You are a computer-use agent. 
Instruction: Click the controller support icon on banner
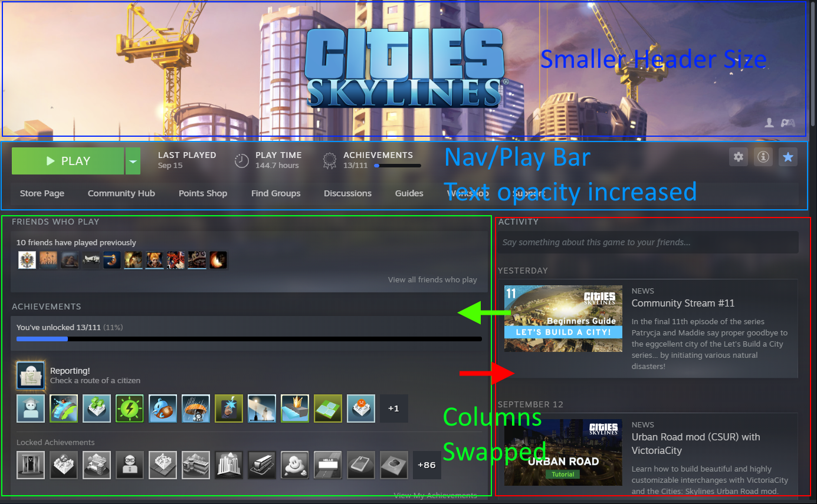pos(788,123)
